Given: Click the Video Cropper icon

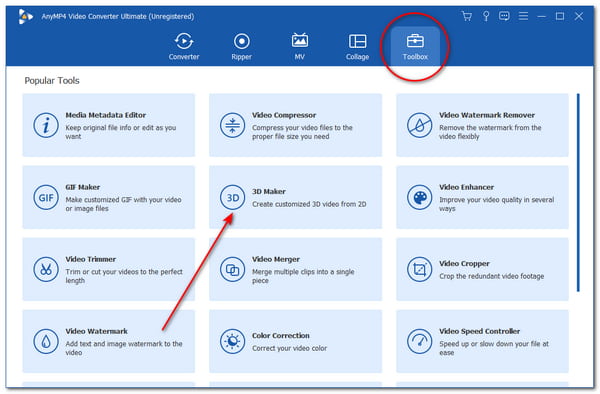Looking at the screenshot, I should (419, 269).
